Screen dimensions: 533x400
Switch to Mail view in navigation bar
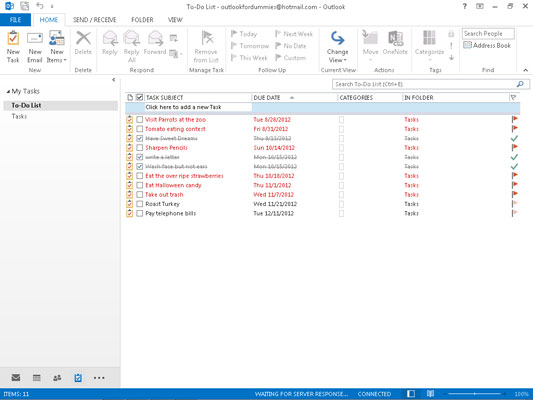point(16,378)
